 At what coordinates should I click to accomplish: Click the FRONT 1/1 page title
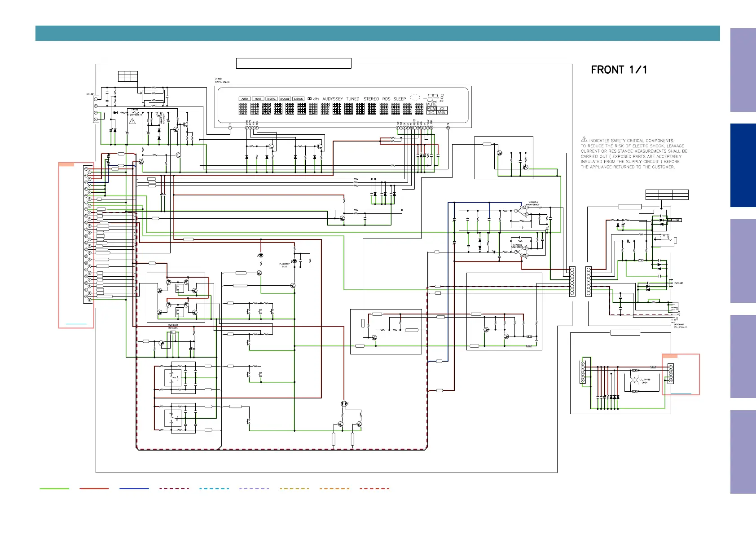coord(619,70)
